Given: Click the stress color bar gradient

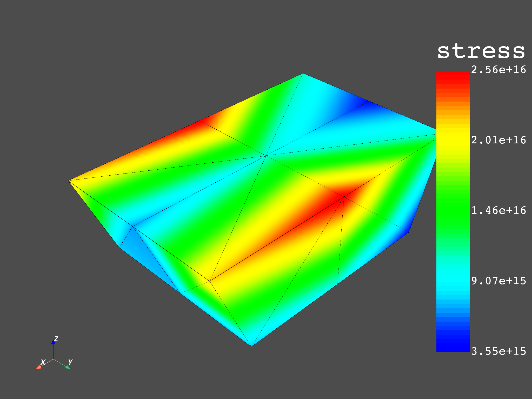Looking at the screenshot, I should pos(453,211).
